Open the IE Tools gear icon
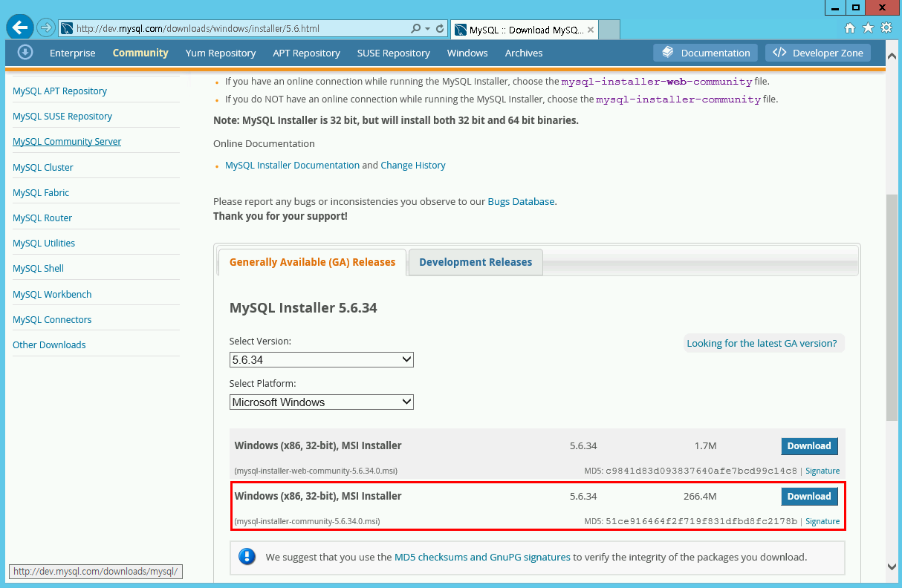Viewport: 902px width, 588px height. 886,28
